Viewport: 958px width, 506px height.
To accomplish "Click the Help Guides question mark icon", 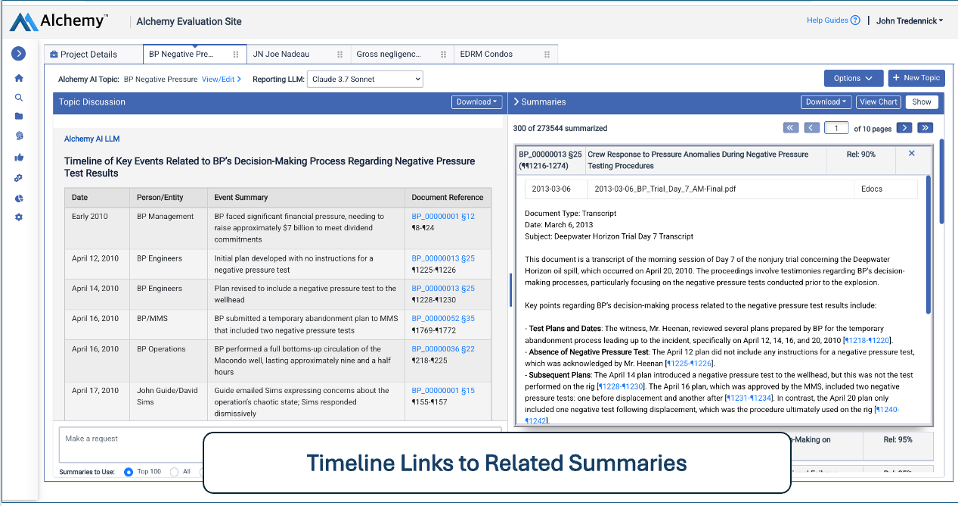I will tap(855, 20).
